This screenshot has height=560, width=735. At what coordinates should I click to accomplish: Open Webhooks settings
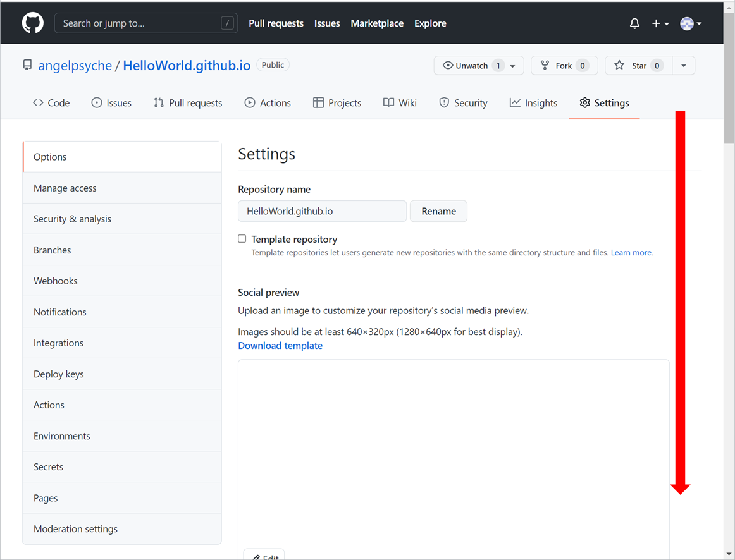pos(122,281)
